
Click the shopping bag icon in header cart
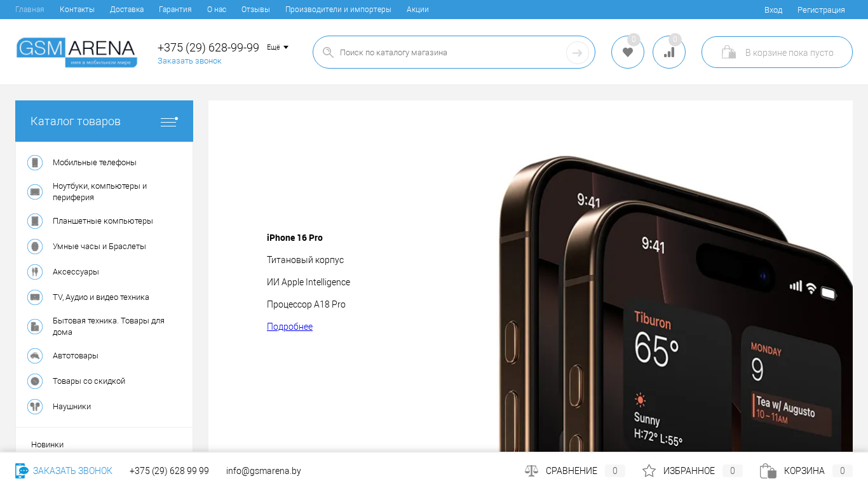point(728,52)
